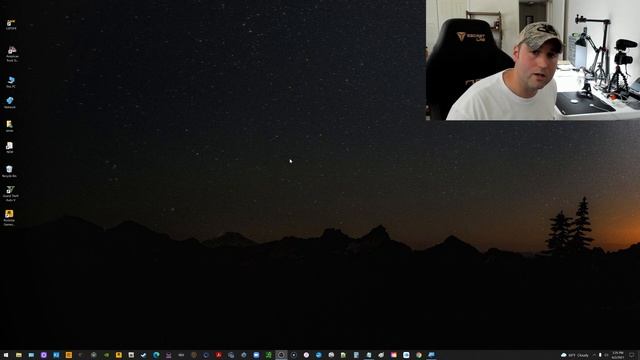The width and height of the screenshot is (640, 360).
Task: Select the Recycle Bin desktop icon
Action: 9,171
